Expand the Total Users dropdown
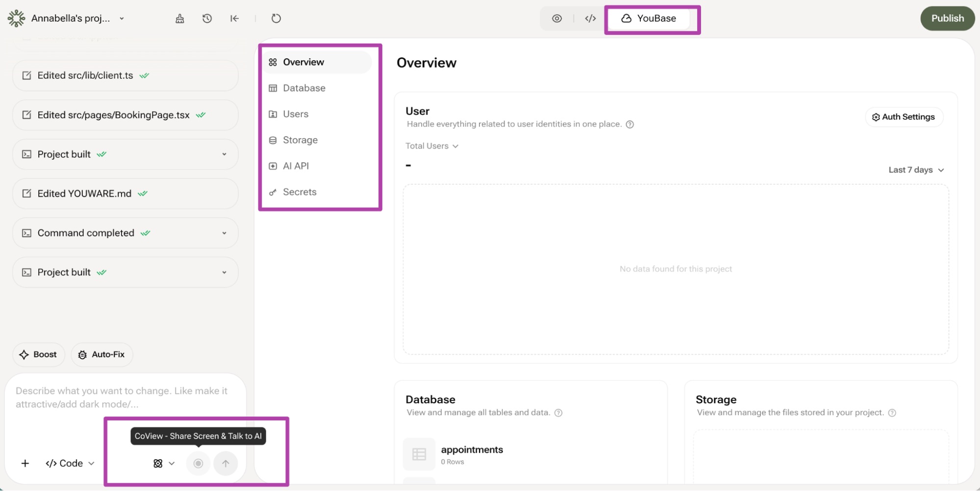 click(x=432, y=146)
